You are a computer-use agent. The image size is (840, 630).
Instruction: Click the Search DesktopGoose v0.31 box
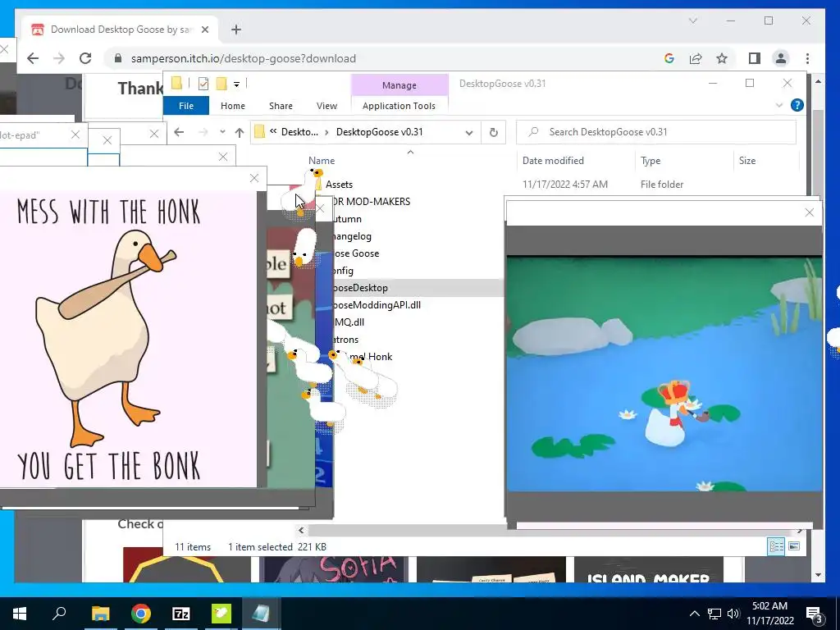(x=656, y=132)
